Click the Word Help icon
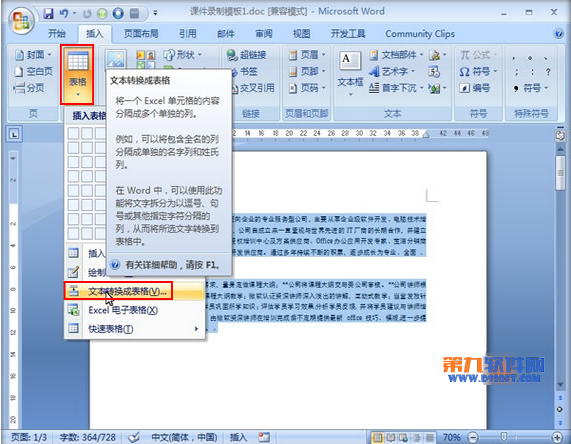The height and width of the screenshot is (444, 571). point(559,34)
